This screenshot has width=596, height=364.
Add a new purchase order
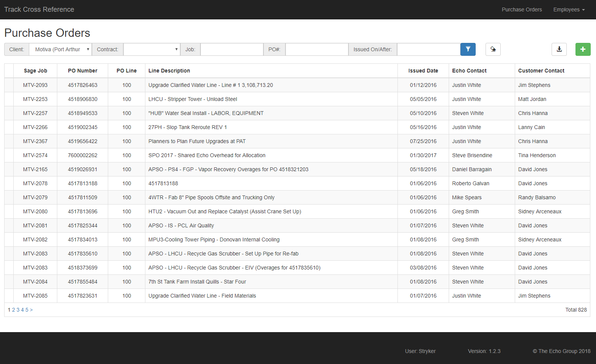click(x=583, y=49)
